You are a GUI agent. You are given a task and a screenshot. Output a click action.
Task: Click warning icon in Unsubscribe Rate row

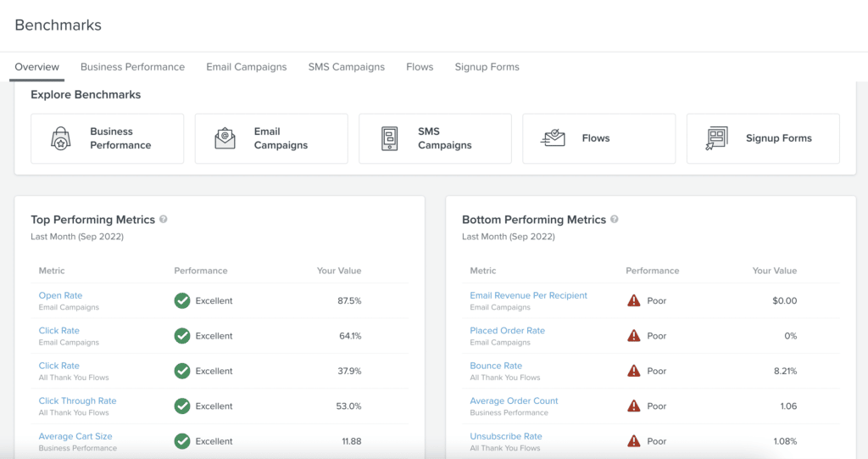coord(634,441)
